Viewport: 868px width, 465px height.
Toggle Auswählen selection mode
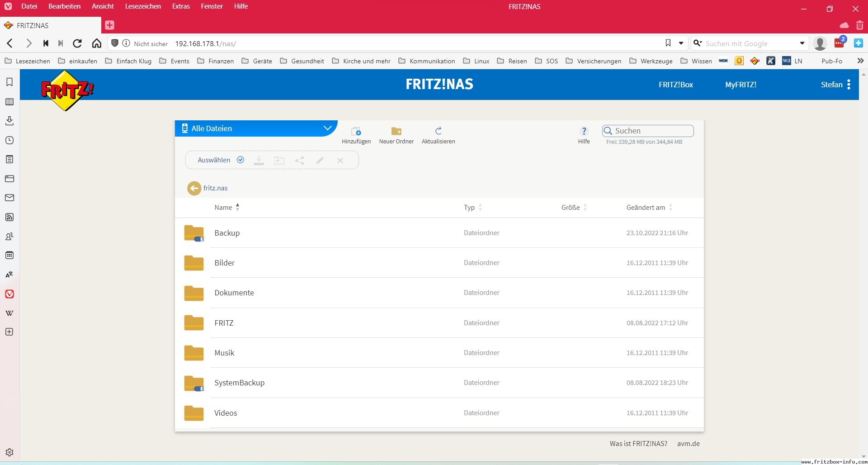click(221, 160)
